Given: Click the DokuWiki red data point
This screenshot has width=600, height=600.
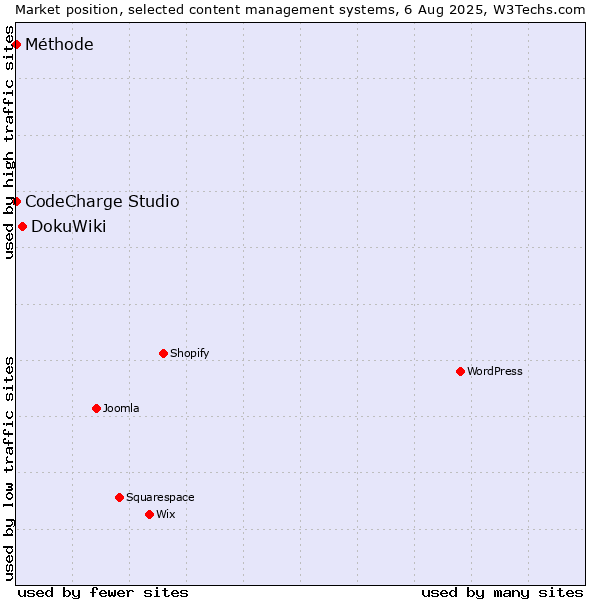Looking at the screenshot, I should (23, 227).
